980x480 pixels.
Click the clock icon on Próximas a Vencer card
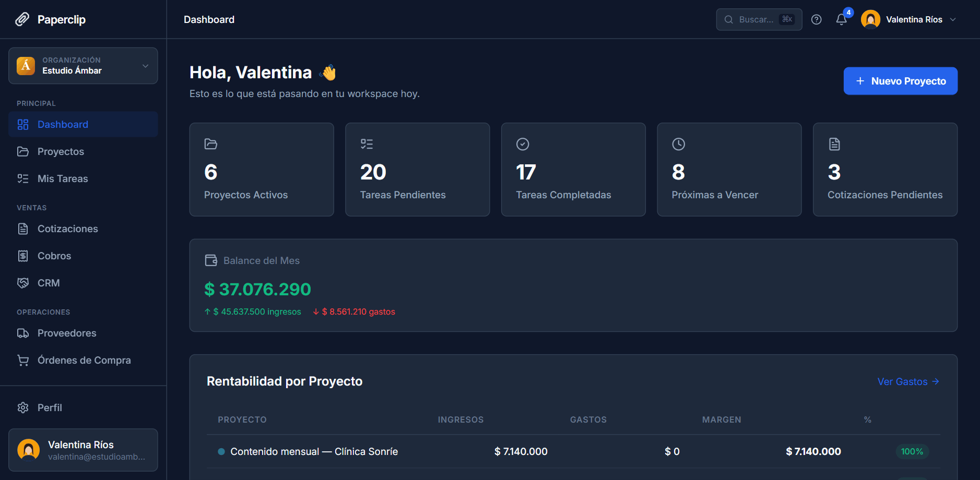click(x=679, y=144)
